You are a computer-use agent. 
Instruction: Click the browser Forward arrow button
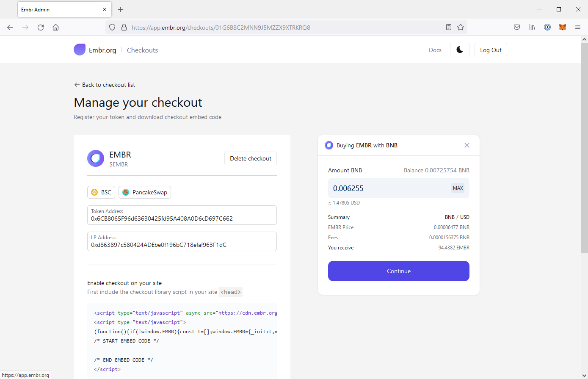25,28
